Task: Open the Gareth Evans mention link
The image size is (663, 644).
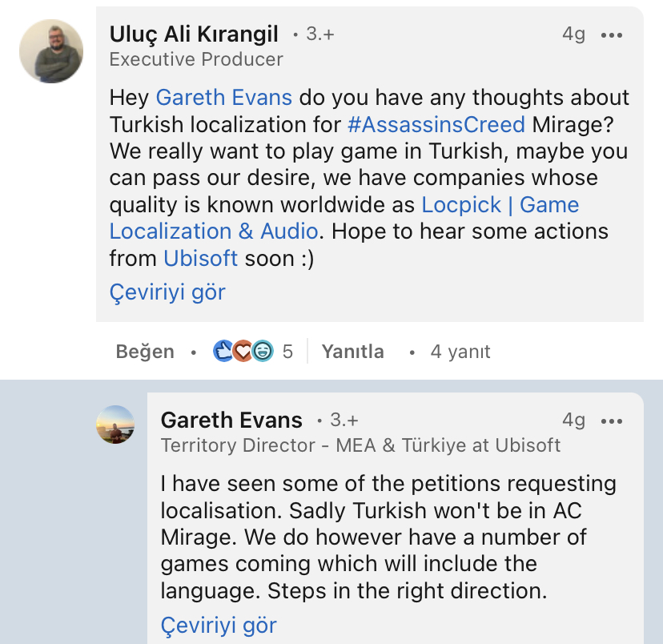Action: [223, 98]
